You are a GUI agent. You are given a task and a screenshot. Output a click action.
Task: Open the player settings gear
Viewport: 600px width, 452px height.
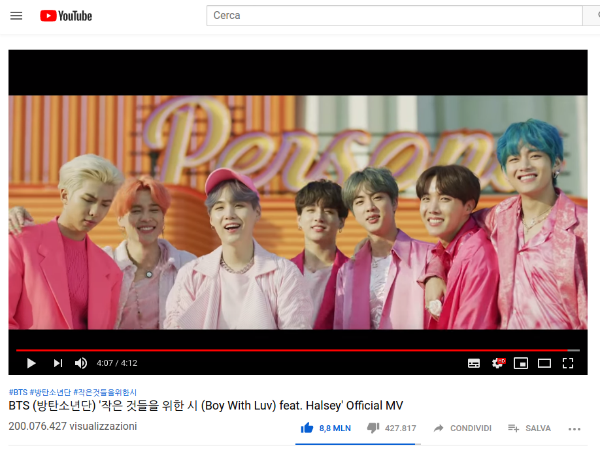tap(498, 363)
